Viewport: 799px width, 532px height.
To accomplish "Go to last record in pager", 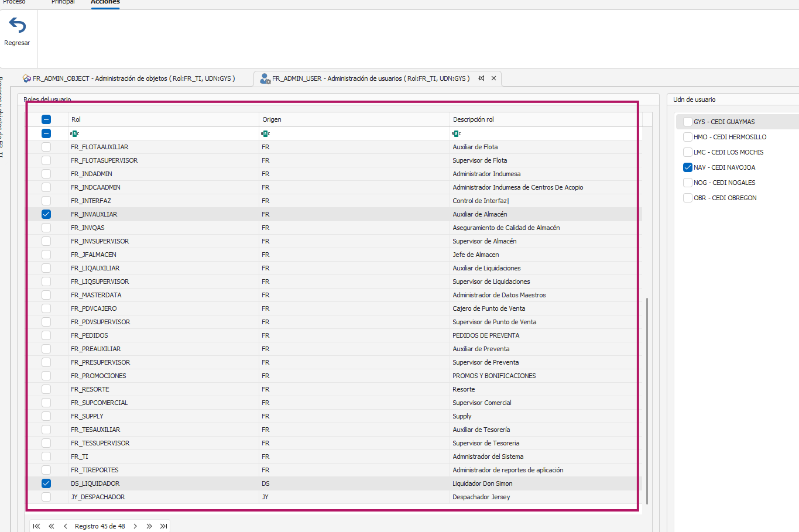I will click(x=164, y=526).
